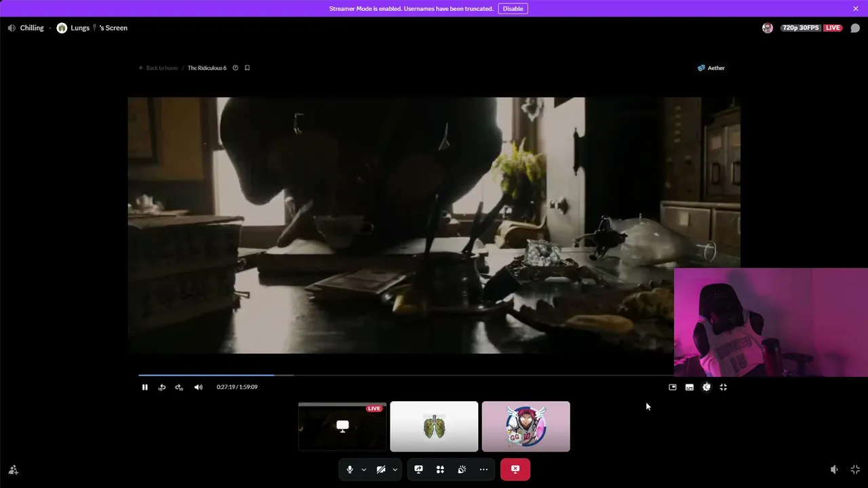
Task: Adjust the stream volume speaker
Action: (834, 470)
